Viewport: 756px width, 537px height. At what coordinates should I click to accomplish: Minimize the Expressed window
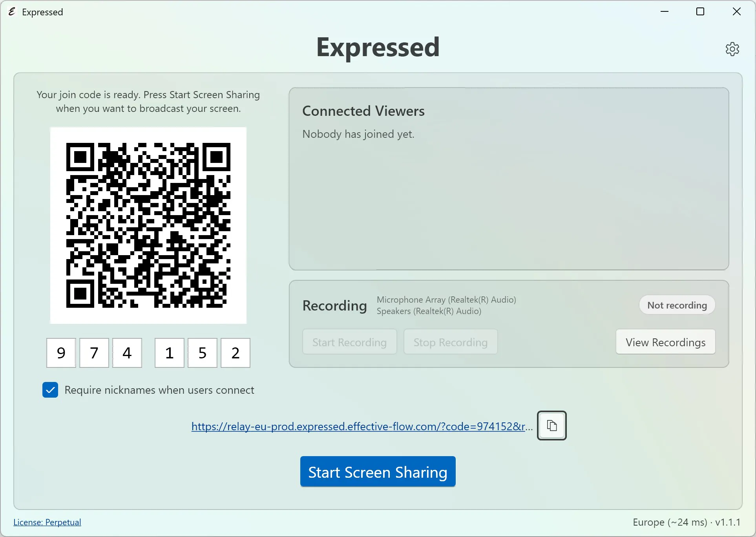pos(664,12)
